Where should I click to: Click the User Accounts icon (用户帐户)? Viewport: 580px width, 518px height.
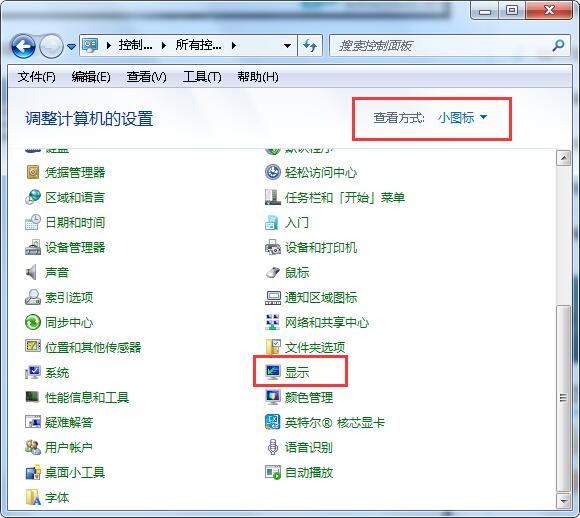click(33, 447)
